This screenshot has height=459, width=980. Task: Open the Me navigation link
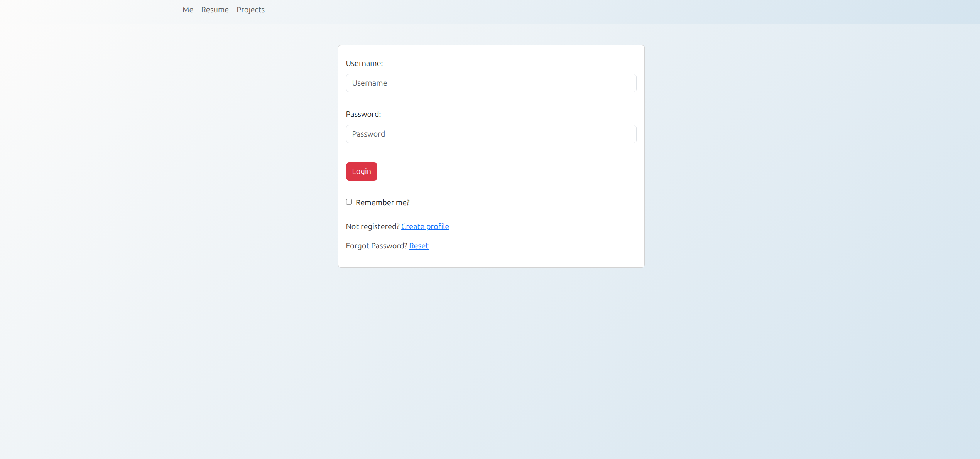click(188, 10)
